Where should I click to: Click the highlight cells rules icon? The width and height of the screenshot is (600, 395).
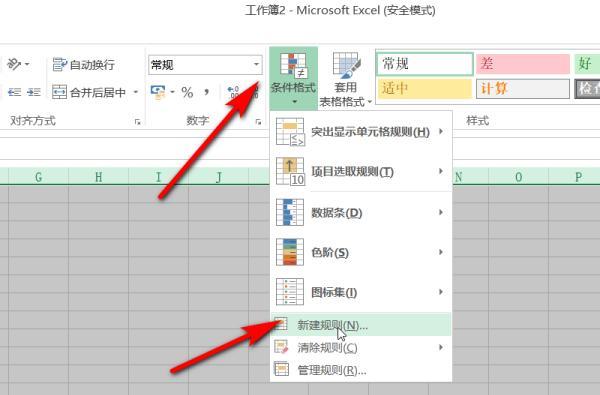(290, 132)
